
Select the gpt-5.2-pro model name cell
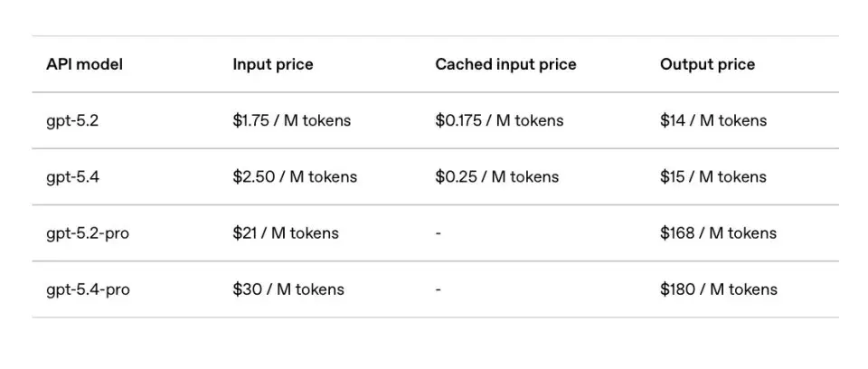pos(88,233)
